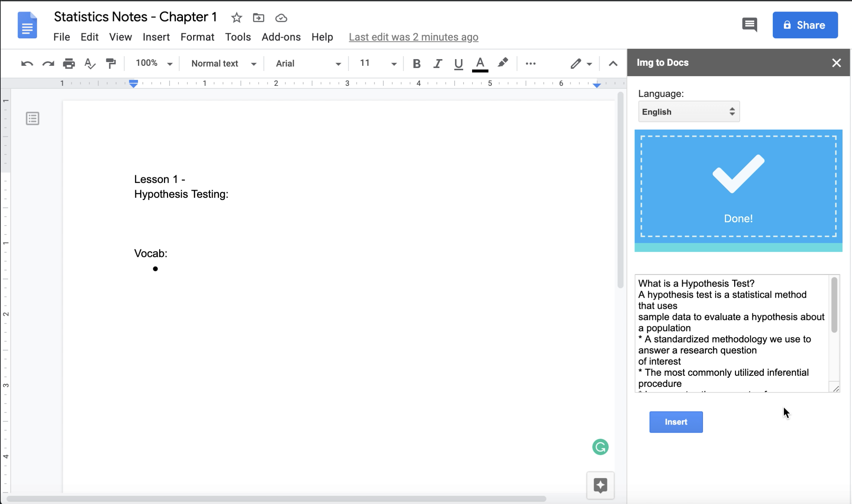852x504 pixels.
Task: Click the Grammarly icon on document
Action: pyautogui.click(x=601, y=447)
